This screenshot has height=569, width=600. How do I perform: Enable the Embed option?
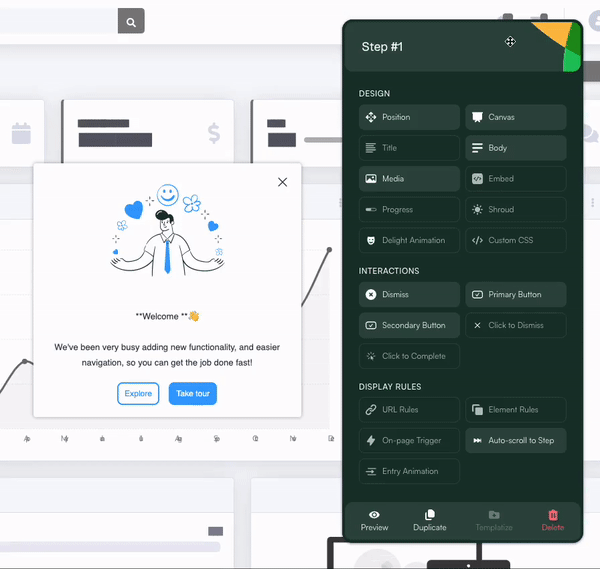[515, 179]
